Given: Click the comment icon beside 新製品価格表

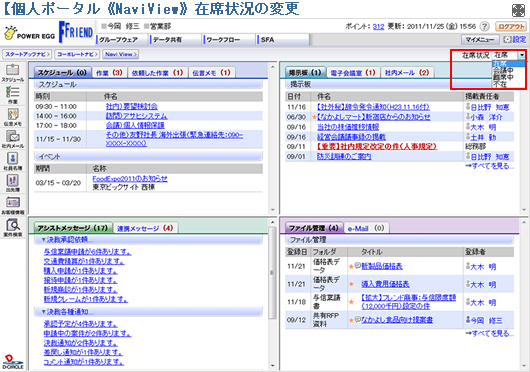Looking at the screenshot, I should tap(358, 266).
